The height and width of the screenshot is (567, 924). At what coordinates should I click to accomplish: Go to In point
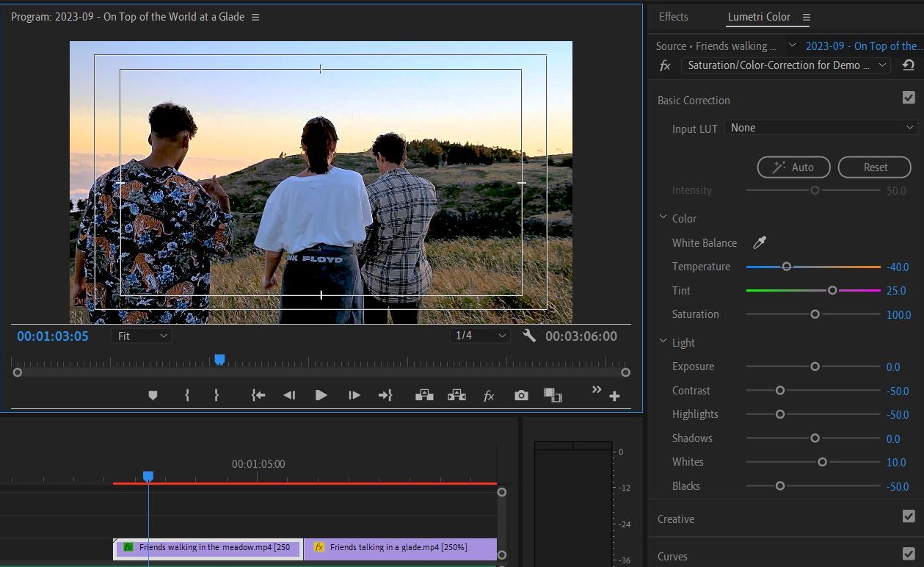click(x=258, y=395)
